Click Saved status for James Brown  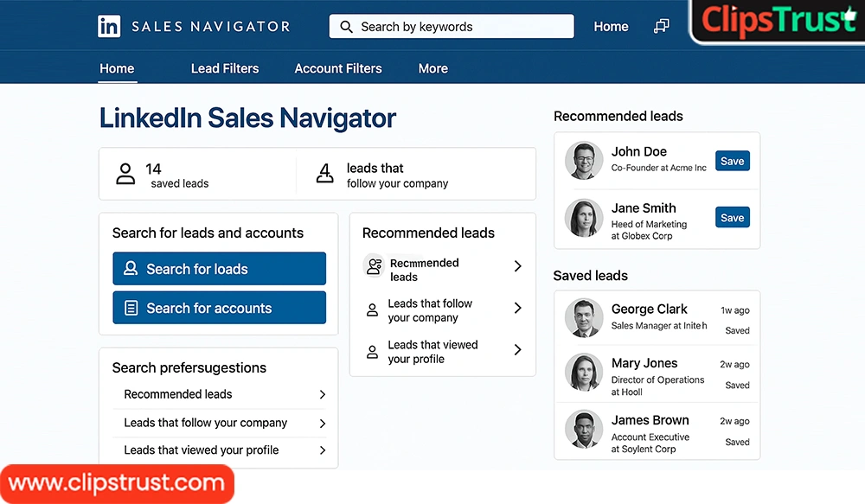737,442
